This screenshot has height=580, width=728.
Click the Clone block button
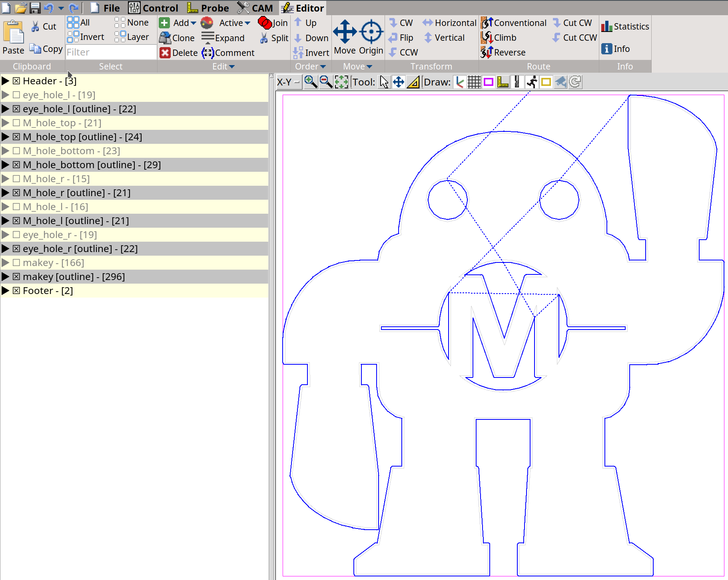pos(177,38)
